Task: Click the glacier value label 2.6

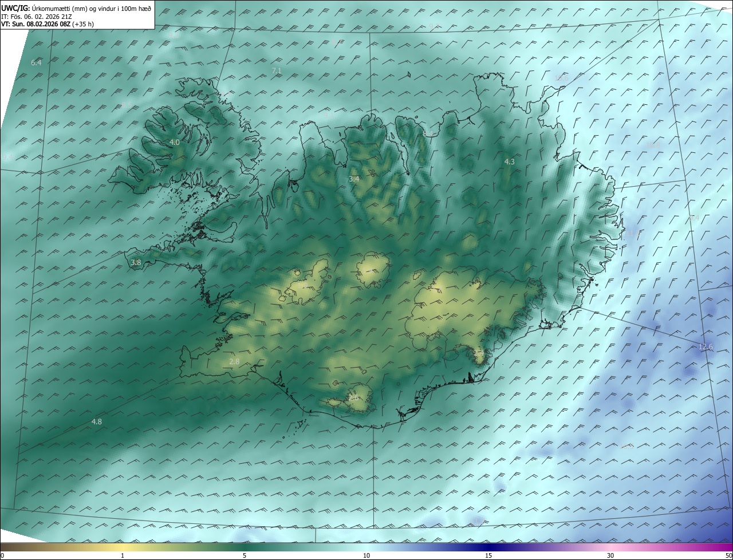Action: [x=353, y=397]
